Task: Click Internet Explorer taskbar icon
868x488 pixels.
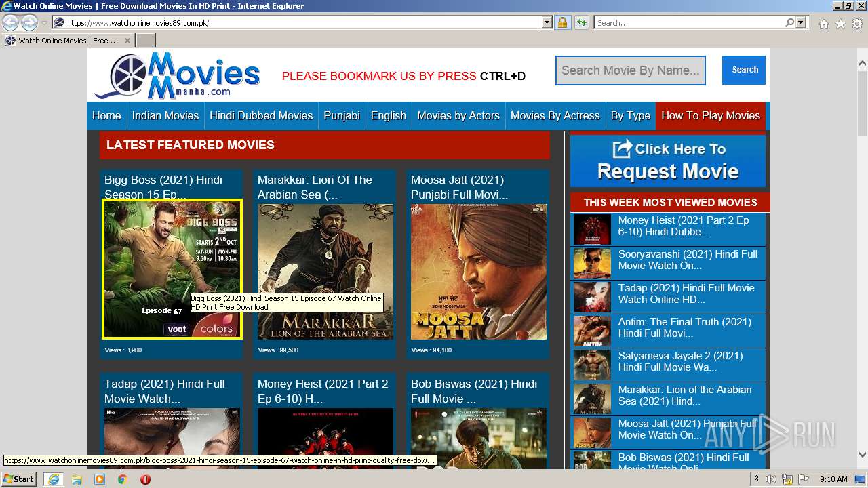Action: 53,479
